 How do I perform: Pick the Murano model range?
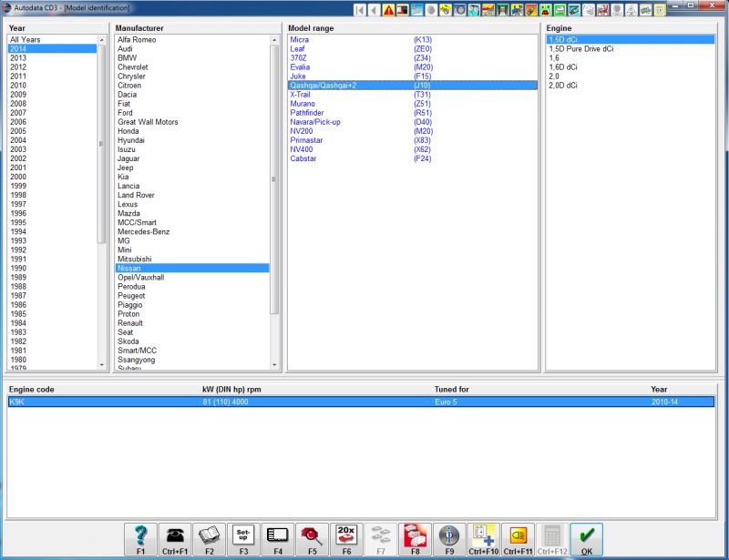coord(413,104)
